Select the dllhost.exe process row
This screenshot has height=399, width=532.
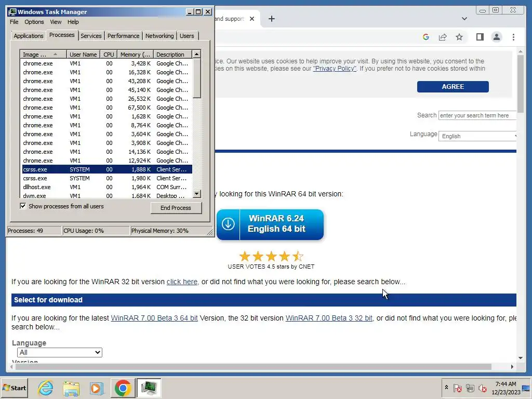(x=107, y=187)
